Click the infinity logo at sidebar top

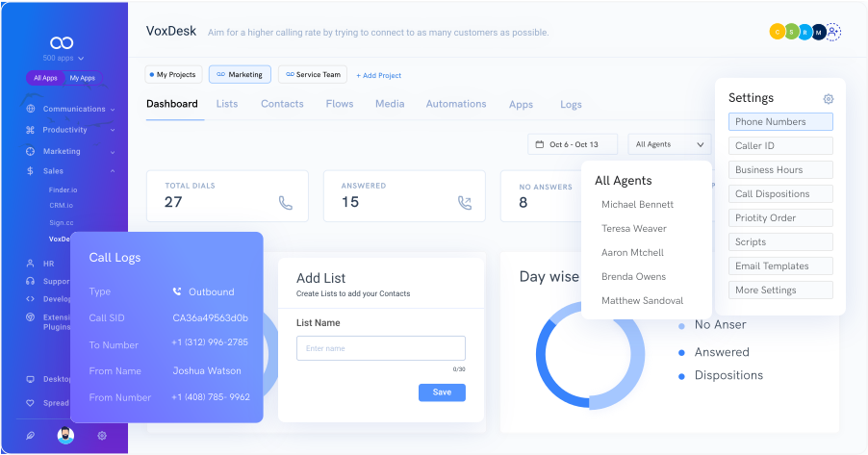click(x=63, y=42)
